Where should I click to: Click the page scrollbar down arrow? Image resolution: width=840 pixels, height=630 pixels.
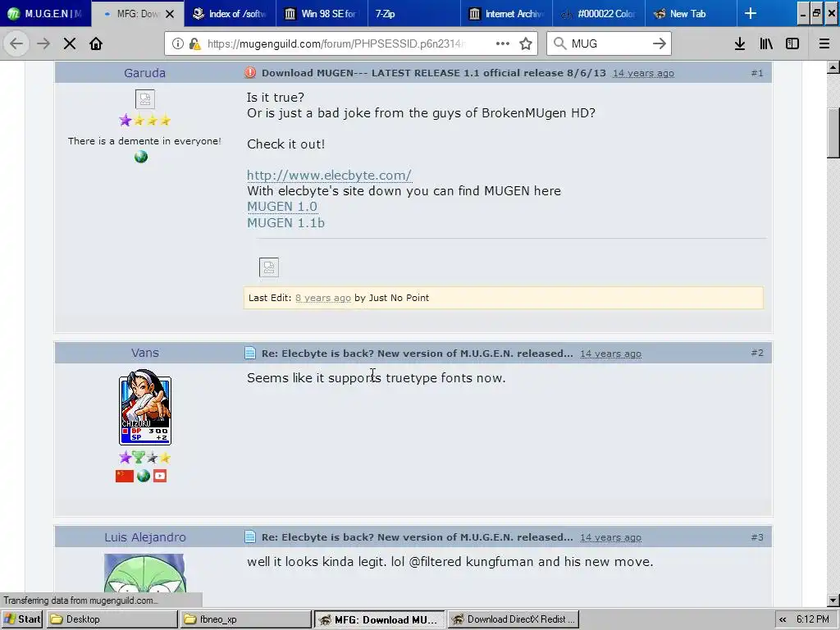[833, 600]
